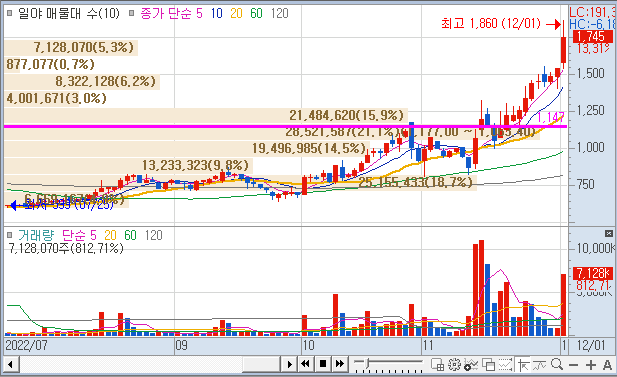This screenshot has width=617, height=377.
Task: Click the chart zoom slider handle
Action: (x=368, y=363)
